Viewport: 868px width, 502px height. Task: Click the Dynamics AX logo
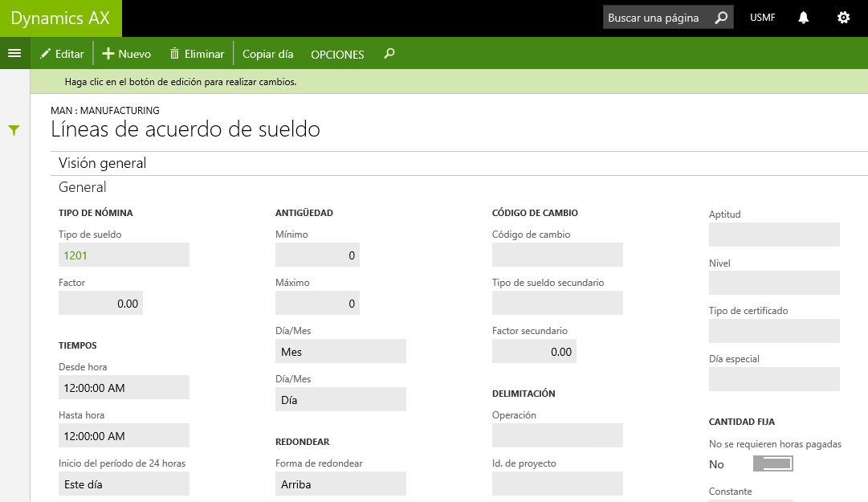[x=60, y=18]
